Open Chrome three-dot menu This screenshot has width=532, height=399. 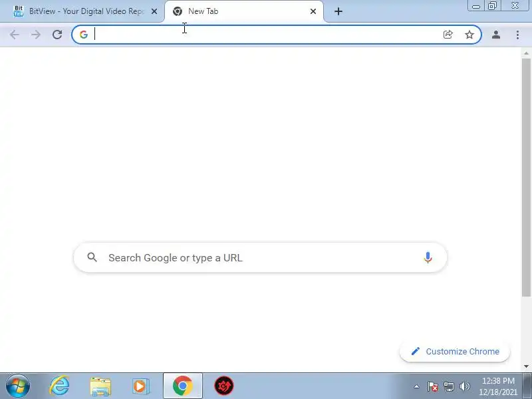coord(517,35)
